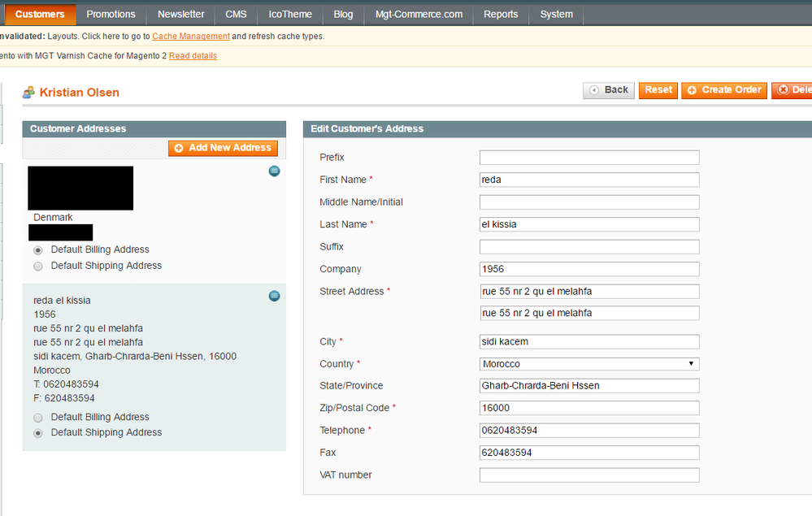Set the Morocco address as Default Billing Address
The height and width of the screenshot is (516, 812).
[38, 418]
